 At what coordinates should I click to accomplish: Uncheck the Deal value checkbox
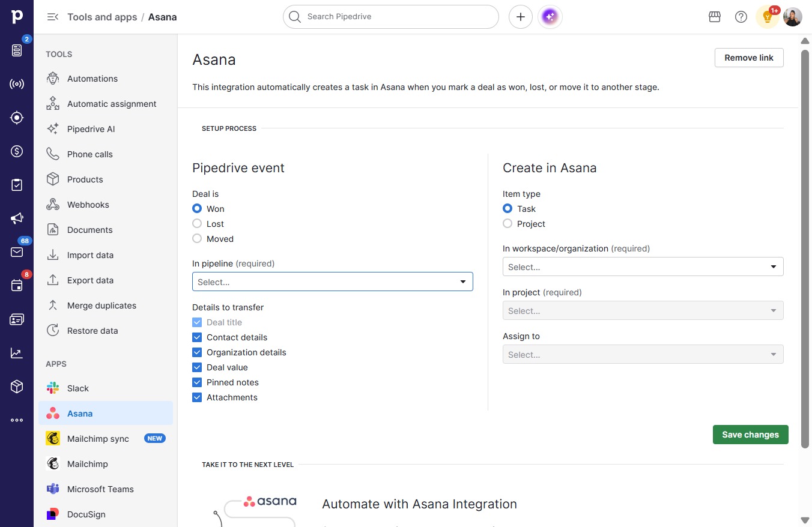click(197, 367)
